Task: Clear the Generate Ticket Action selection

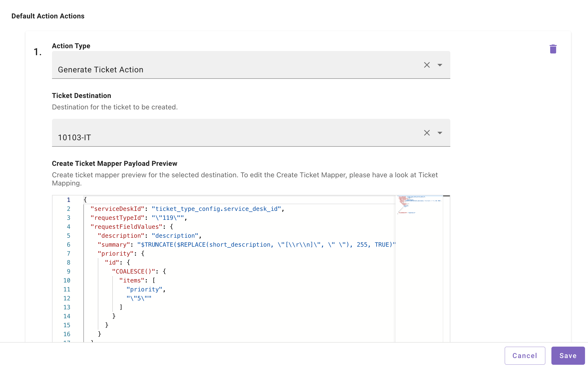Action: (x=427, y=65)
